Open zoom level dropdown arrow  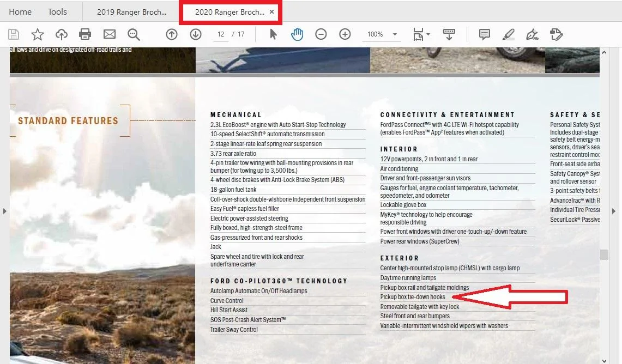click(395, 34)
